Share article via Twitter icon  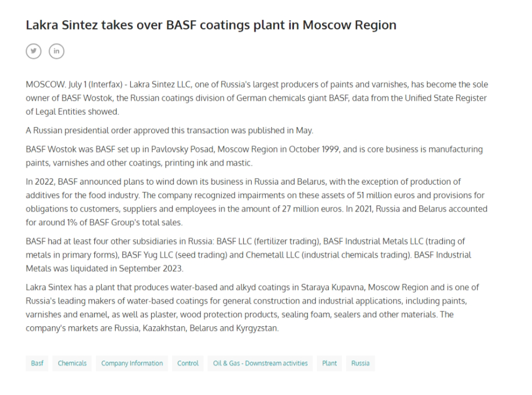[34, 51]
